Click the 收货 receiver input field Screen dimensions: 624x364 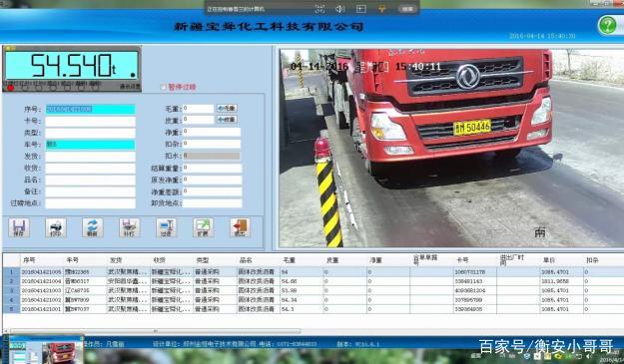(90, 169)
